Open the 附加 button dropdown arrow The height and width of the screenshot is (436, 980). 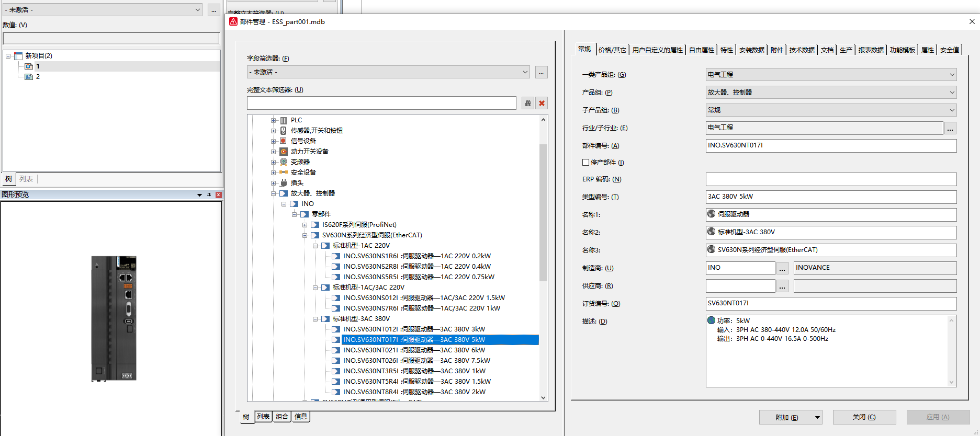[x=817, y=417]
